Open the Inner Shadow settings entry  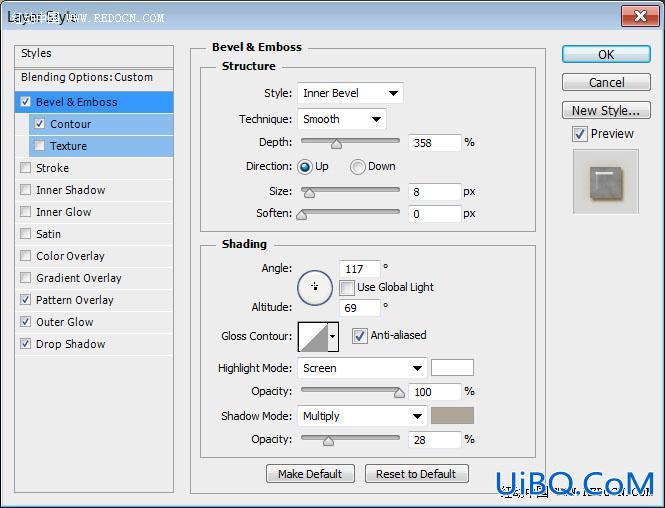[x=70, y=190]
